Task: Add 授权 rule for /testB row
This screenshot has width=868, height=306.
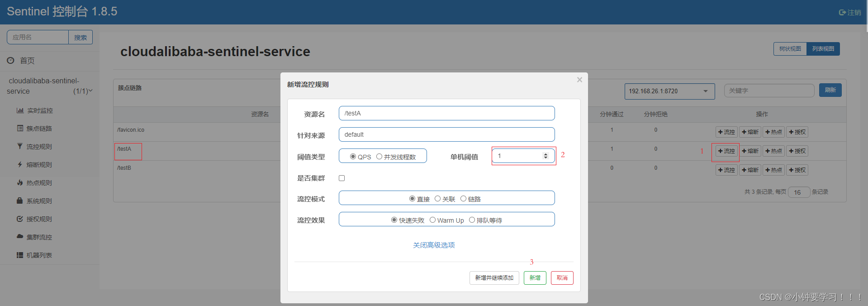Action: (797, 170)
